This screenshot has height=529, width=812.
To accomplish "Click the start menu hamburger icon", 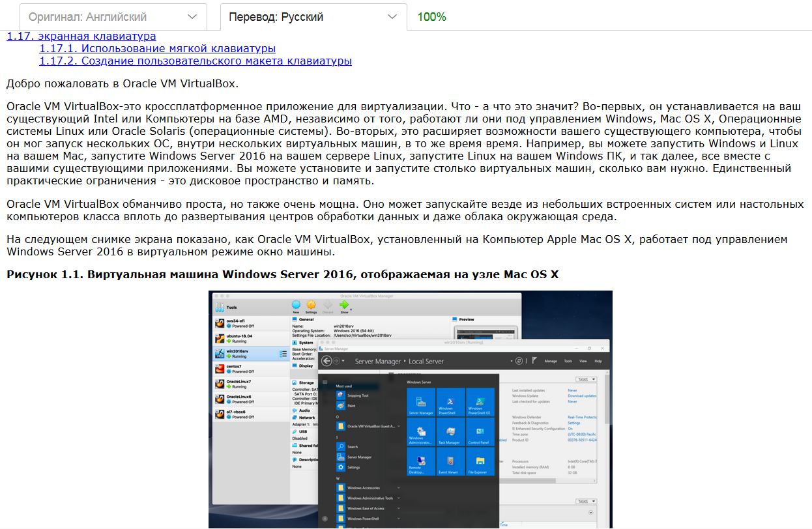I will 325,380.
